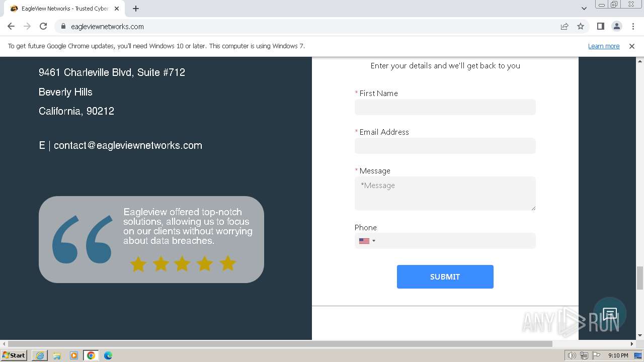The width and height of the screenshot is (644, 362).
Task: Open a new browser tab
Action: pos(136,9)
